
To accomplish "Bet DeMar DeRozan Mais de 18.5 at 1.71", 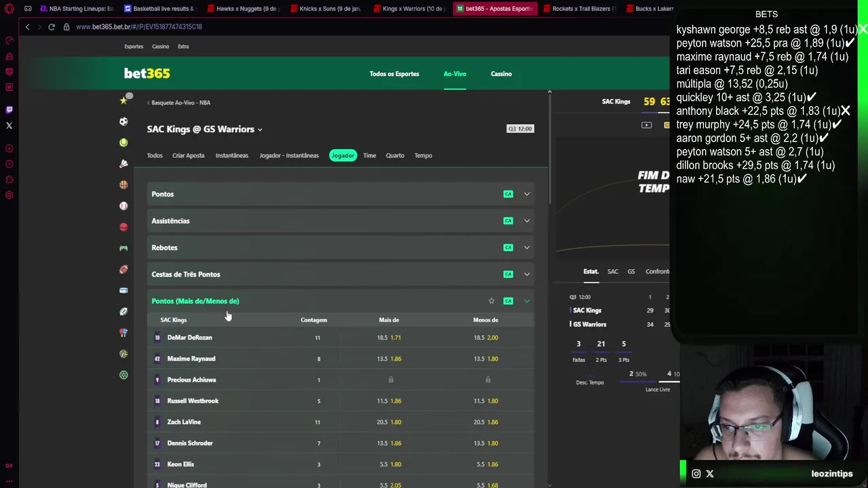I will [x=389, y=338].
